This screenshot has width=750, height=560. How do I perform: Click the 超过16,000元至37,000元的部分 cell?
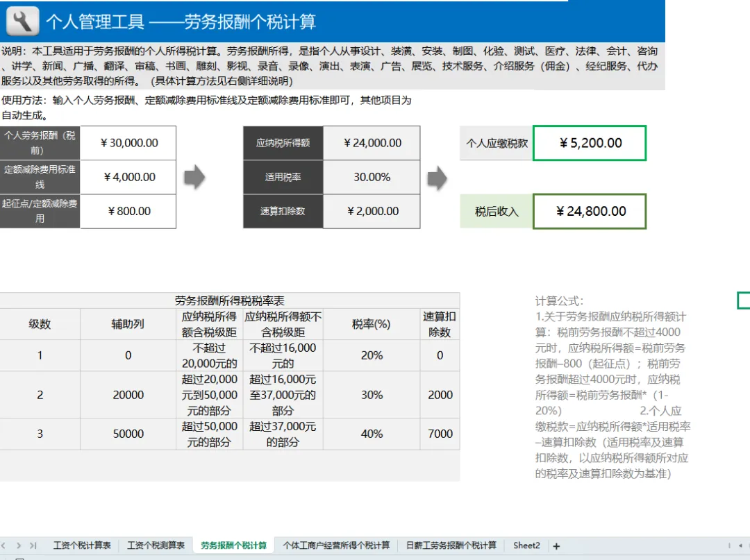[x=283, y=395]
